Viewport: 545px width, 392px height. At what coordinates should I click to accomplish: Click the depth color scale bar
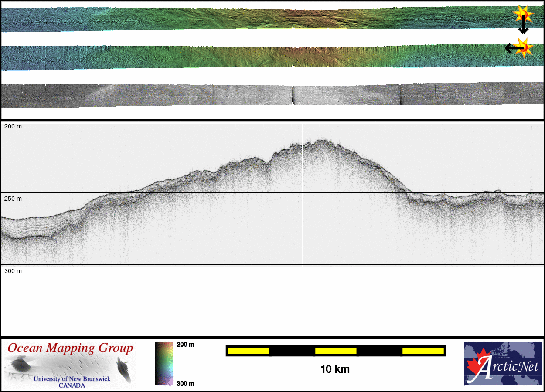click(x=163, y=364)
